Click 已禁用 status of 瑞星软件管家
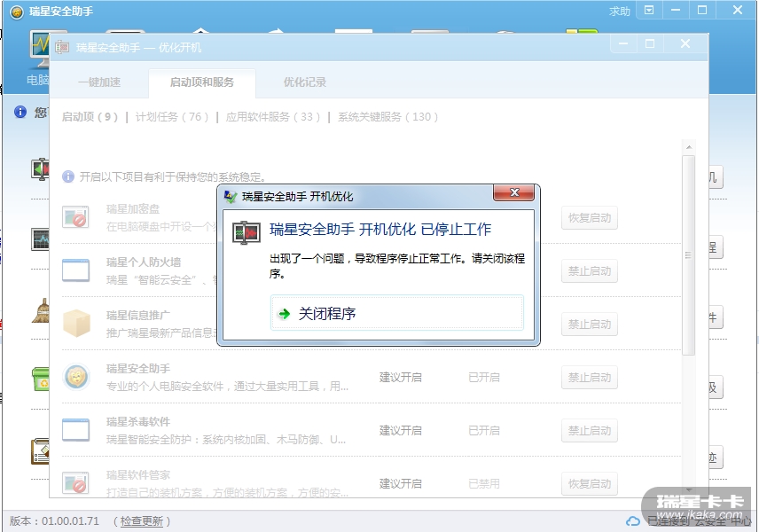Image resolution: width=759 pixels, height=532 pixels. click(x=483, y=483)
